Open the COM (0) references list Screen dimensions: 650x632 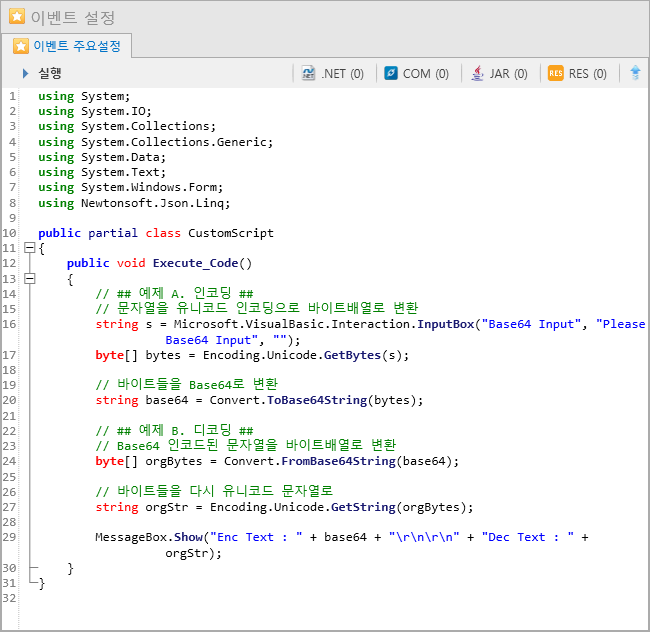click(417, 73)
